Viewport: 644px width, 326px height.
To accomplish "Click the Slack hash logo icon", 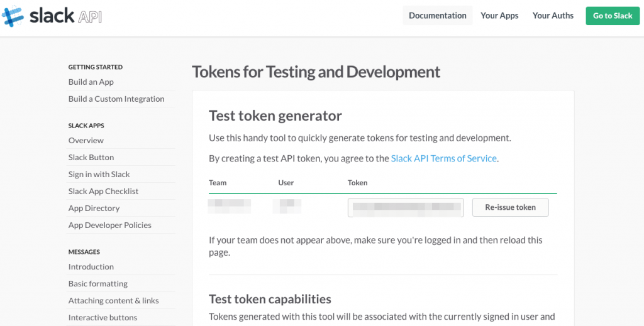I will 13,16.
